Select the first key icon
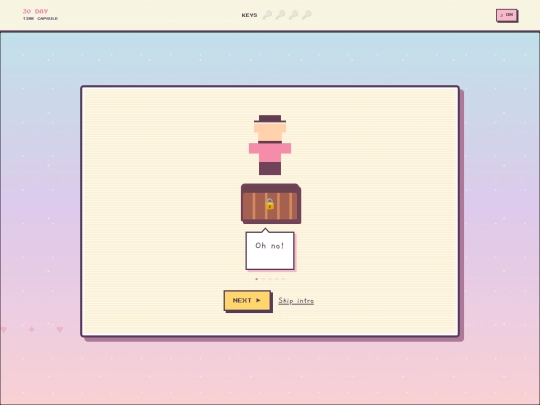540x405 pixels. [x=267, y=15]
